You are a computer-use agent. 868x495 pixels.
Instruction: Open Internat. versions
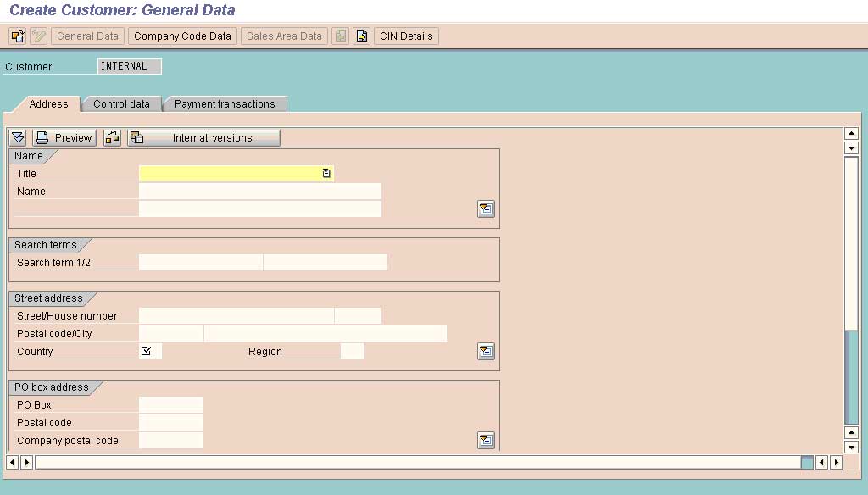click(x=203, y=138)
